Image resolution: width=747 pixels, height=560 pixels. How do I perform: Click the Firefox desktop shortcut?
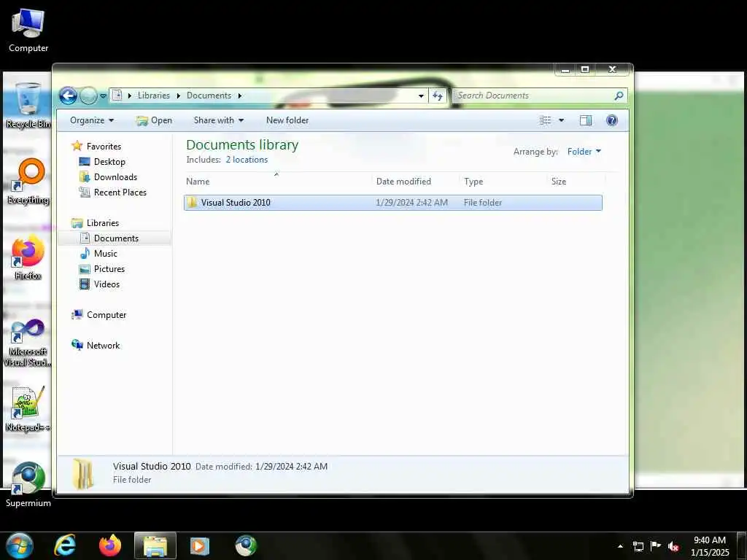28,257
